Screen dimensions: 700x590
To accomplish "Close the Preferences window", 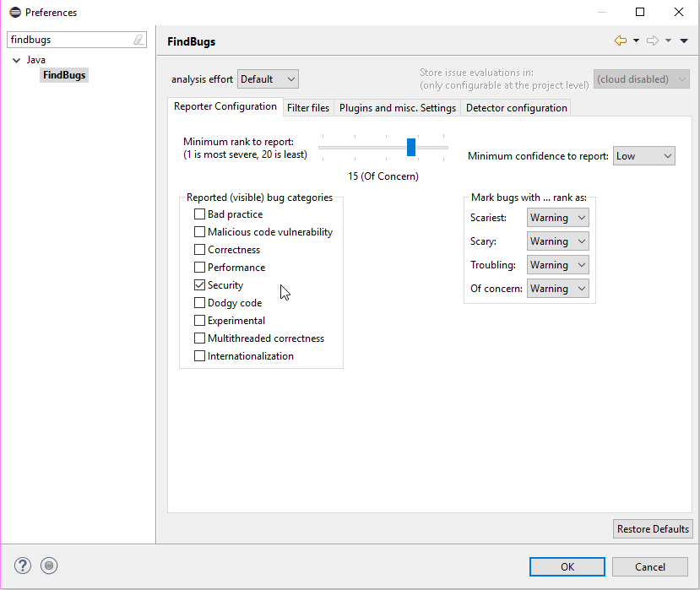I will coord(679,12).
